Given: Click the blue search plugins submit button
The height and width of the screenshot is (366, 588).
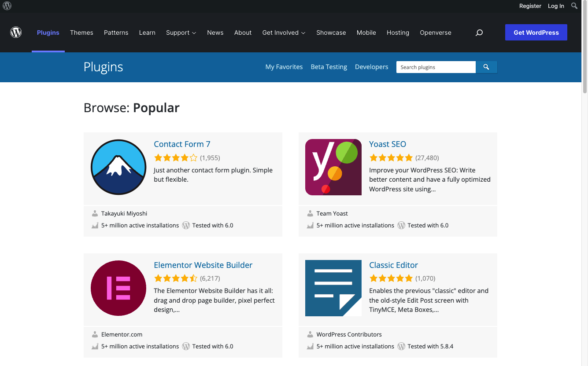Looking at the screenshot, I should pyautogui.click(x=486, y=67).
